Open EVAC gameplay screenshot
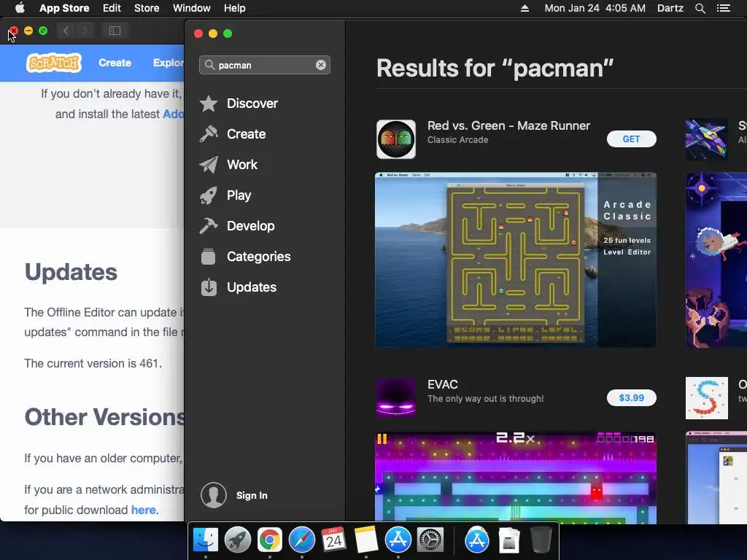The width and height of the screenshot is (747, 560). click(516, 478)
